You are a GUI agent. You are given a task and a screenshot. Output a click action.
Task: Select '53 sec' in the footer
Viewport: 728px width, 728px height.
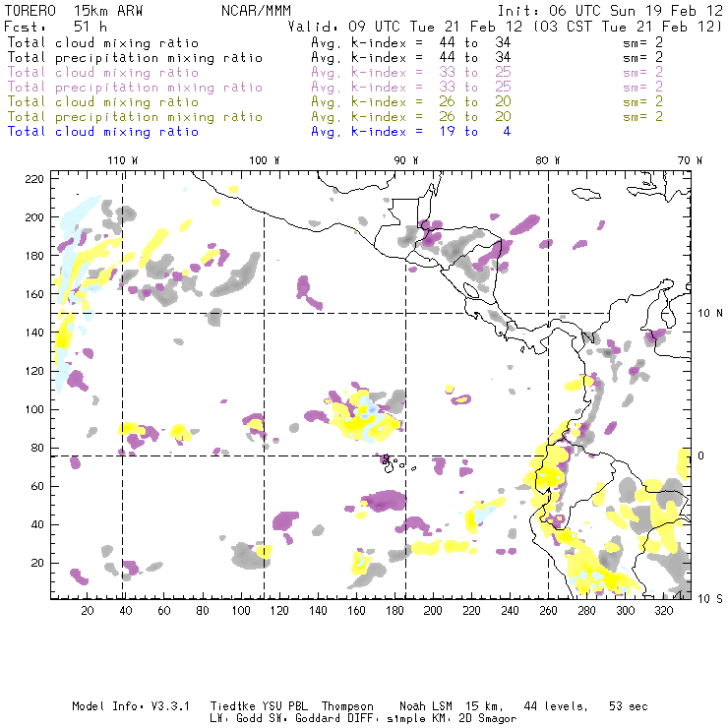tap(629, 706)
